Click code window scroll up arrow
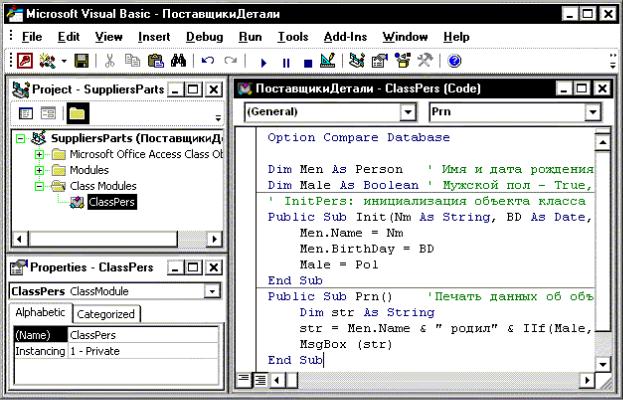Screen dimensions: 623x400 [603, 142]
